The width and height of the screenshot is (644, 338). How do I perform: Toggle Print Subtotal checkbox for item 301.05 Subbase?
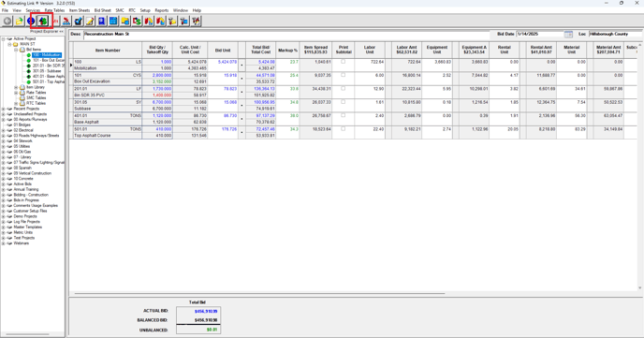(344, 102)
